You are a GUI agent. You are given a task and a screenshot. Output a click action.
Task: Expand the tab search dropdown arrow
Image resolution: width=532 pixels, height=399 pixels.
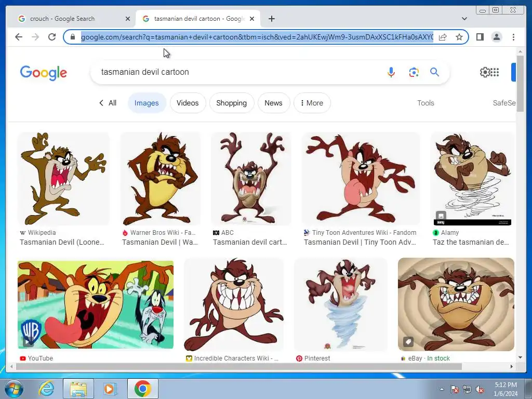464,19
